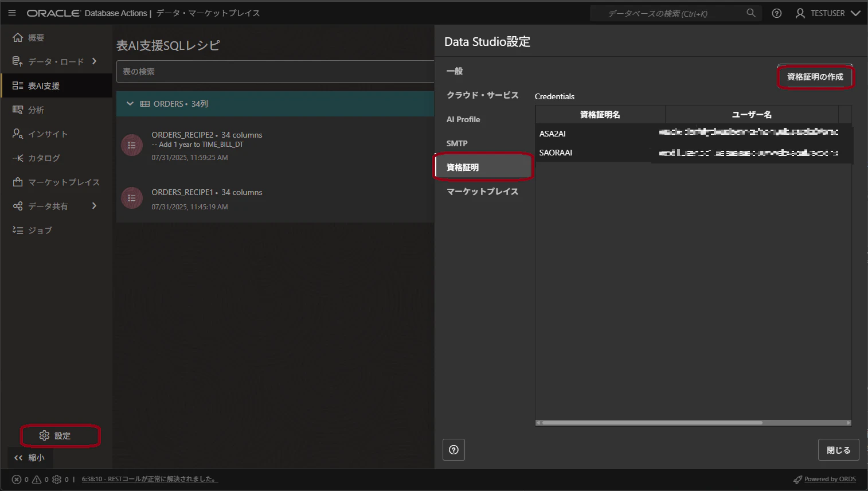Image resolution: width=868 pixels, height=491 pixels.
Task: Click the ORDS rocket icon
Action: [x=797, y=480]
